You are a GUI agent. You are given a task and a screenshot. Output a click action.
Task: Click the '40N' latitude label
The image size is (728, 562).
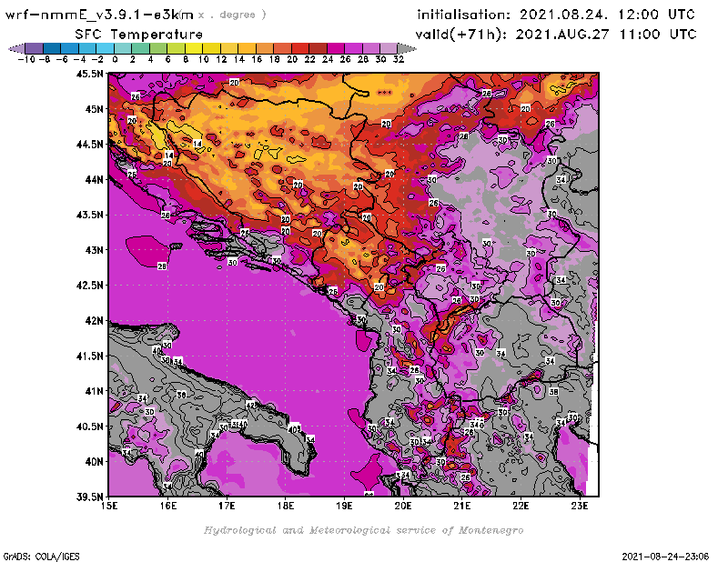coord(94,462)
